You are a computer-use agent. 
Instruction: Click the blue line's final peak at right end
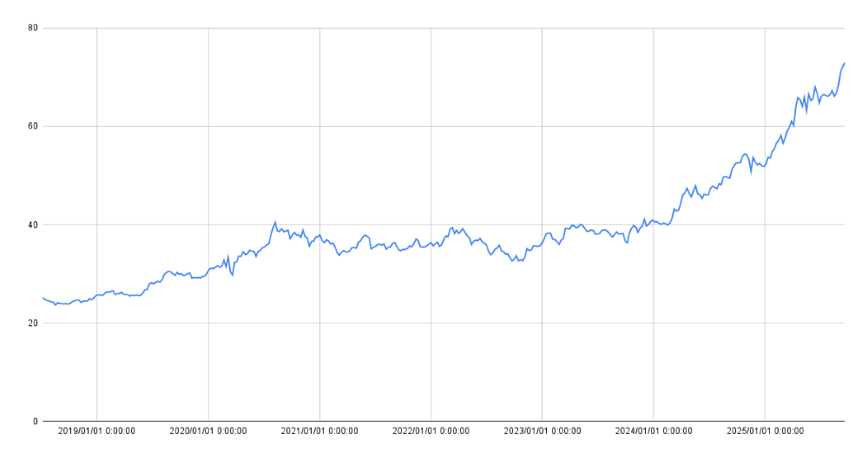coord(845,62)
